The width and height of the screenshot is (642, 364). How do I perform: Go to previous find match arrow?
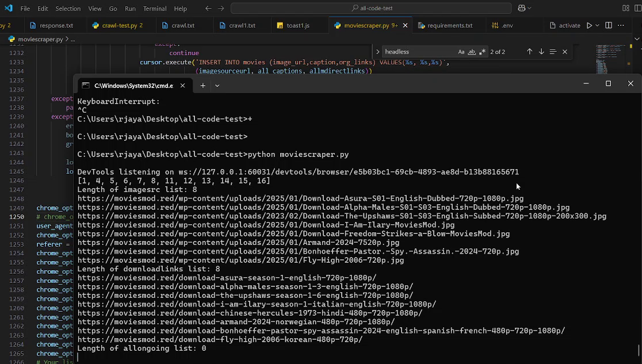pos(529,52)
